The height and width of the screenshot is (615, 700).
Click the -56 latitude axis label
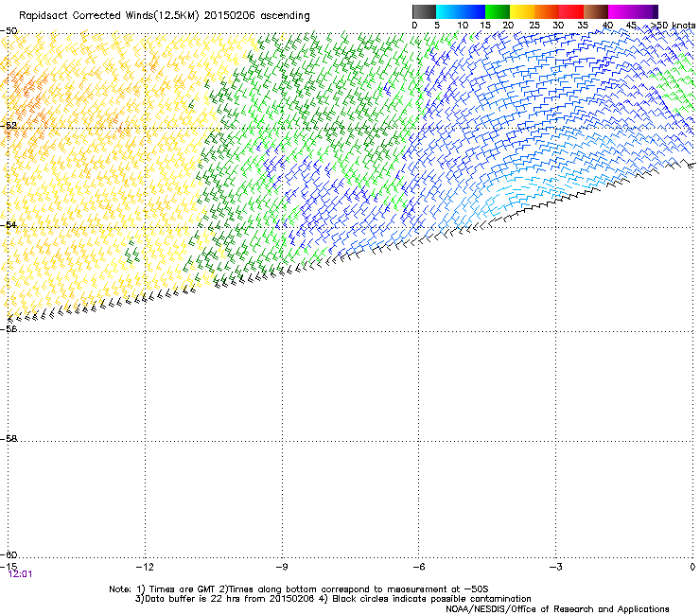[x=9, y=328]
